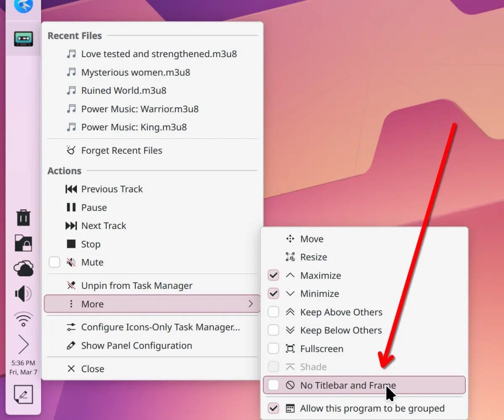This screenshot has height=420, width=504.
Task: Select Show Panel Configuration
Action: pos(152,346)
